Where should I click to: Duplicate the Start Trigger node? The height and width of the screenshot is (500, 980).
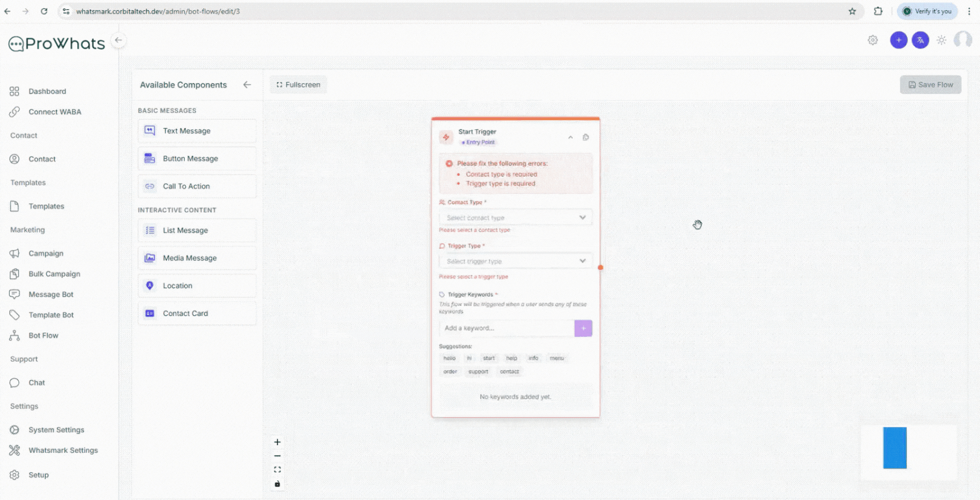586,137
